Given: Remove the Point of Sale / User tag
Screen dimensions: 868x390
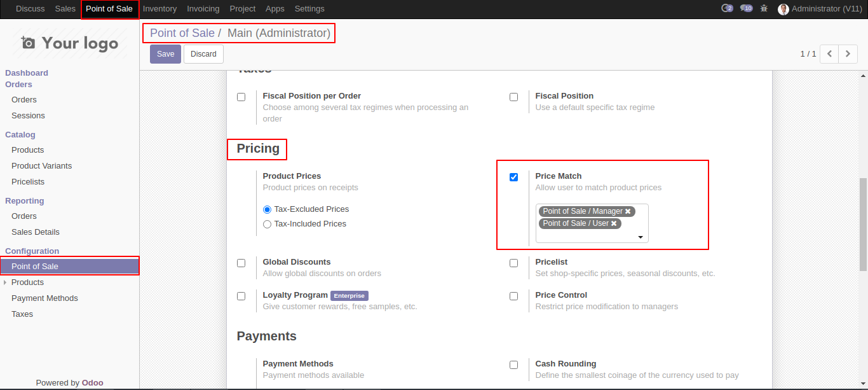Looking at the screenshot, I should pyautogui.click(x=614, y=223).
